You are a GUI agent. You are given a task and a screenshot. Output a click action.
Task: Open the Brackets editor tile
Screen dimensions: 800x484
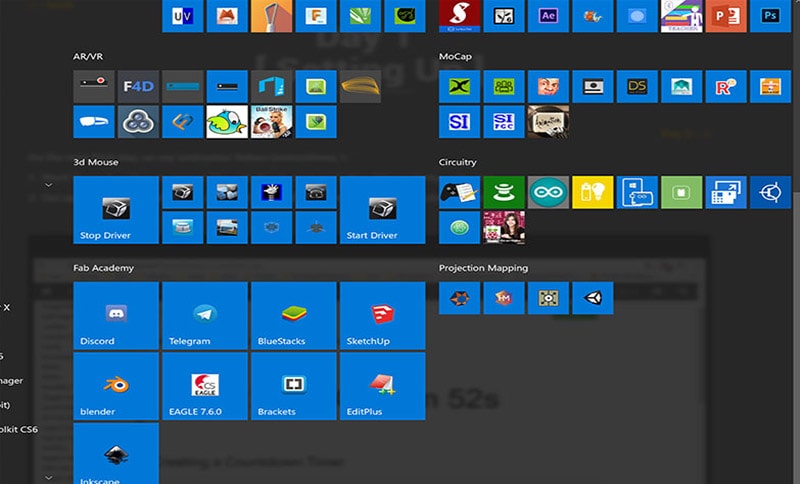293,386
